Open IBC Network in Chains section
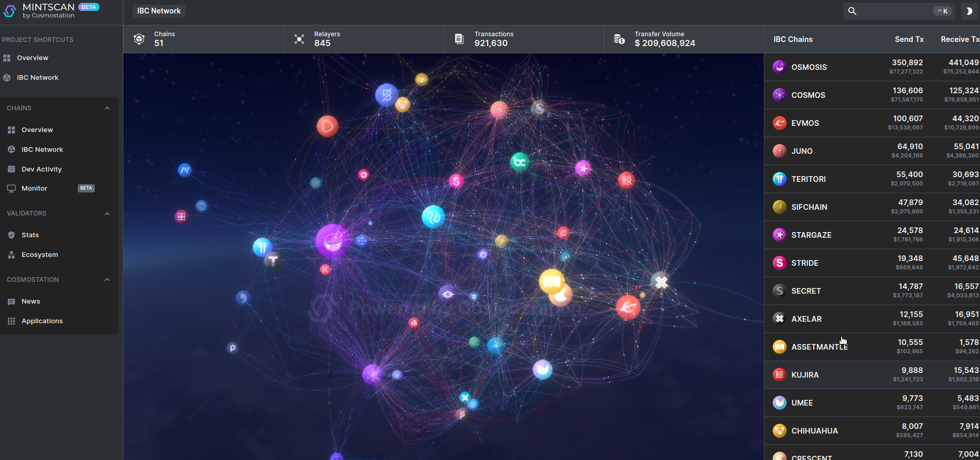The width and height of the screenshot is (980, 460). (x=42, y=150)
